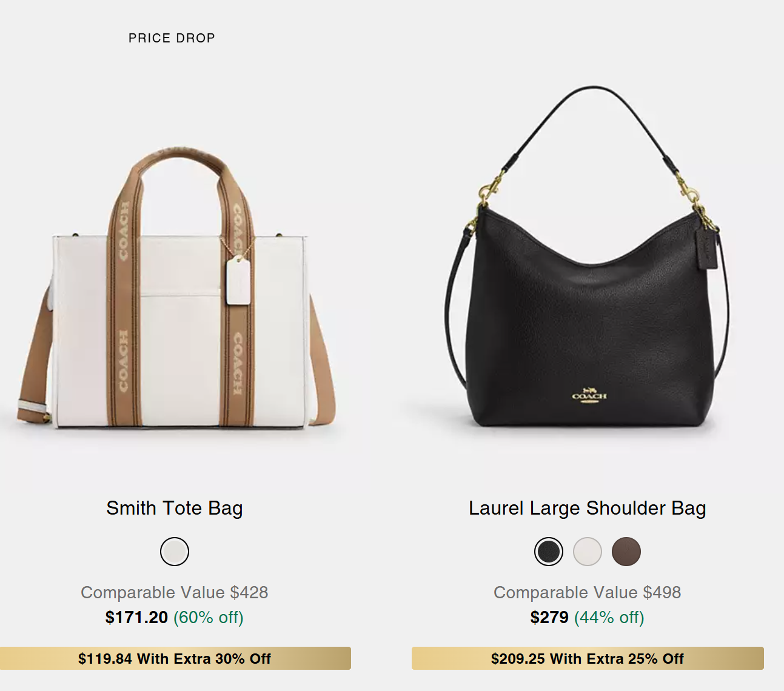Open the Smith Tote Bag product image
Image resolution: width=784 pixels, height=691 pixels.
[x=175, y=288]
